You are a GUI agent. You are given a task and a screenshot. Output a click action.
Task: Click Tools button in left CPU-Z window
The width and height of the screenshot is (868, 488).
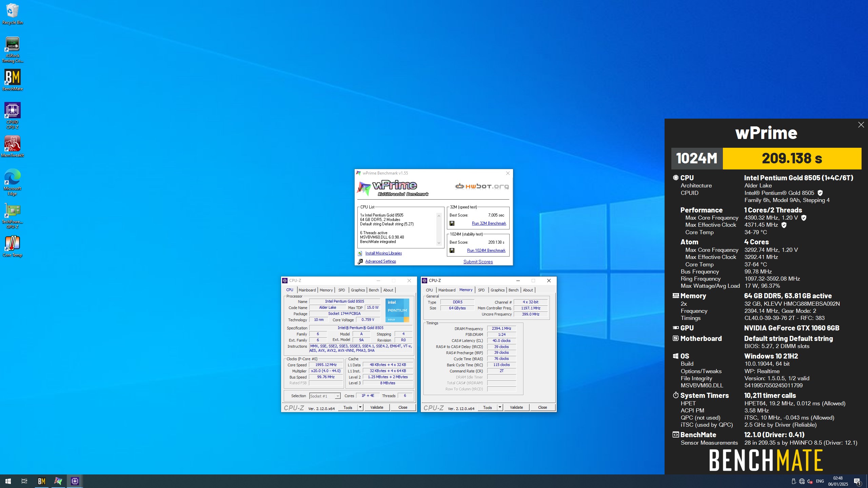(x=348, y=407)
